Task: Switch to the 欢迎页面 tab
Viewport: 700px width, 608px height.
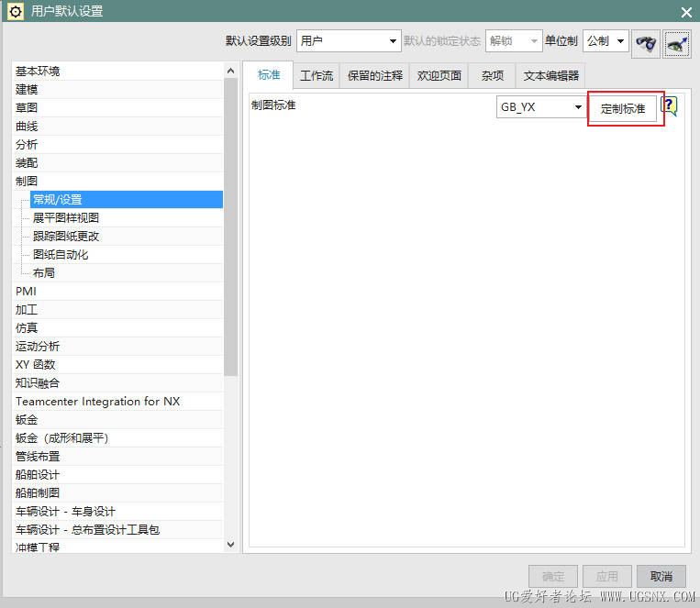Action: (x=439, y=76)
